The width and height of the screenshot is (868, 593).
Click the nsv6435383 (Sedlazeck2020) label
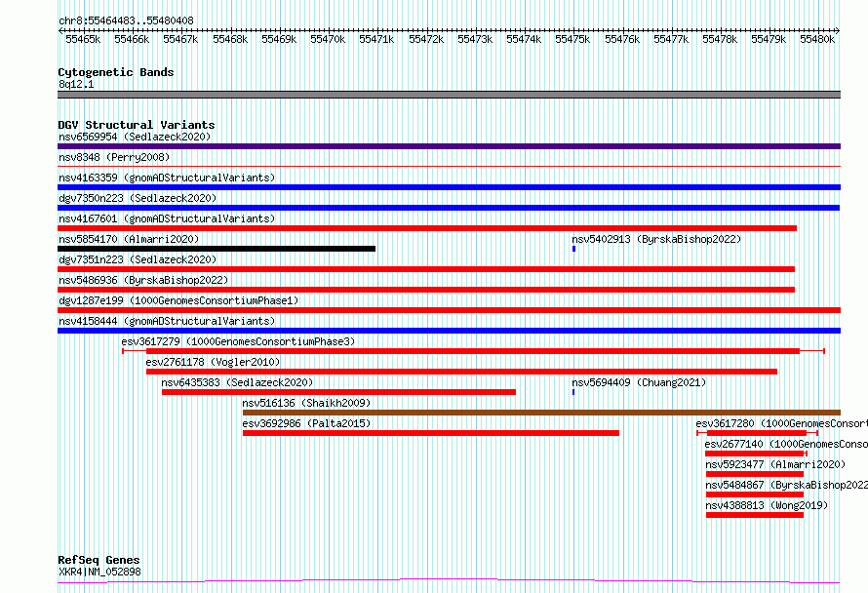coord(237,382)
